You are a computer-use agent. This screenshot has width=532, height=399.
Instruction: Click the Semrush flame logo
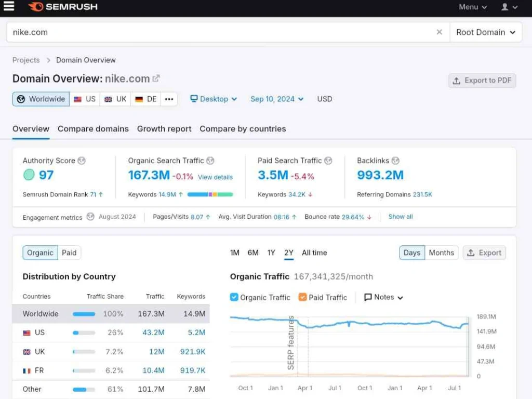click(x=36, y=6)
